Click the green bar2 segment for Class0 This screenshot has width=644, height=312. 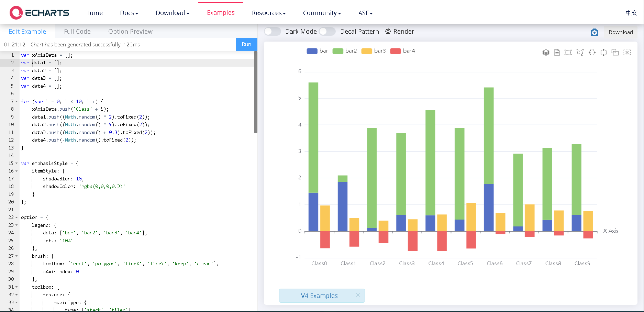[x=313, y=137]
